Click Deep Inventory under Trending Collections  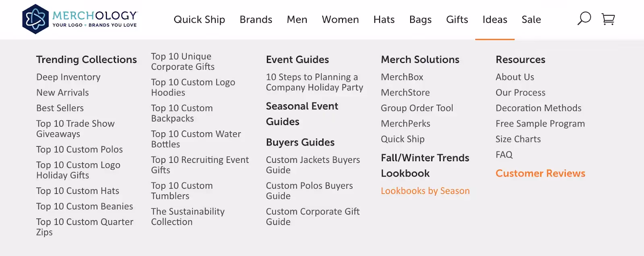pos(68,77)
